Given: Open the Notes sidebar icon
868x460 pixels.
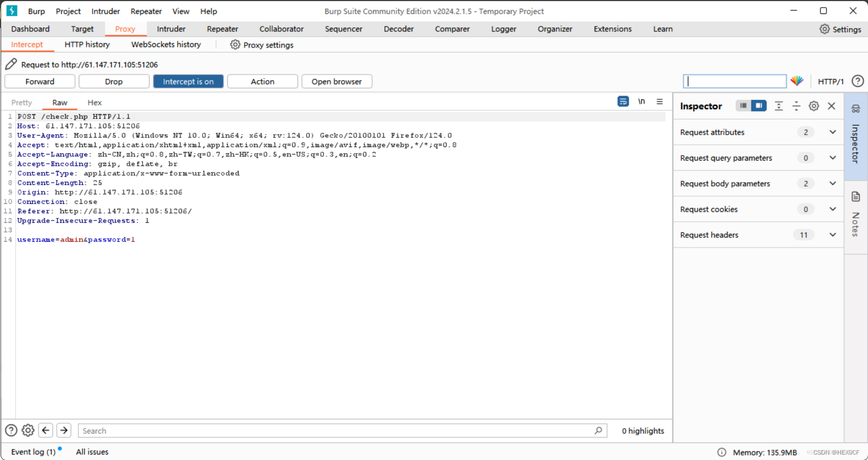Looking at the screenshot, I should coord(856,196).
